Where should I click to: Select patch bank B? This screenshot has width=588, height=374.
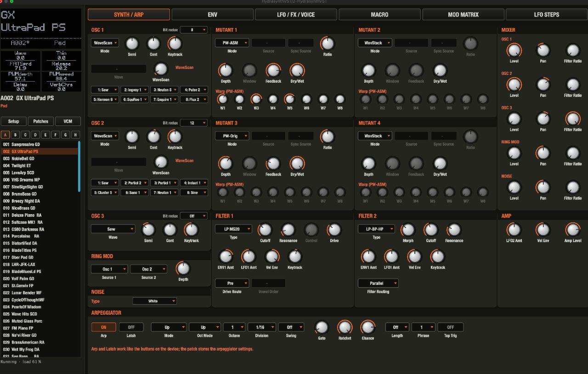point(16,135)
